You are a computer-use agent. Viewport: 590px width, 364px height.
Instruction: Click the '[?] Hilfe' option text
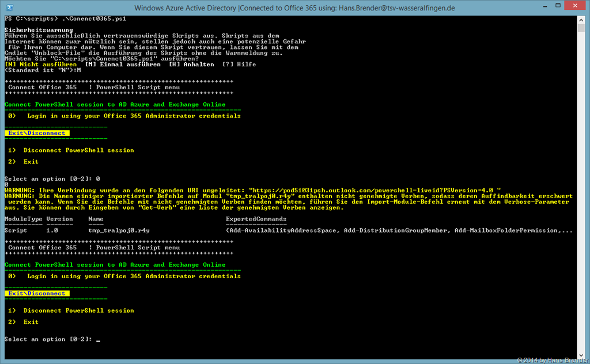point(239,65)
